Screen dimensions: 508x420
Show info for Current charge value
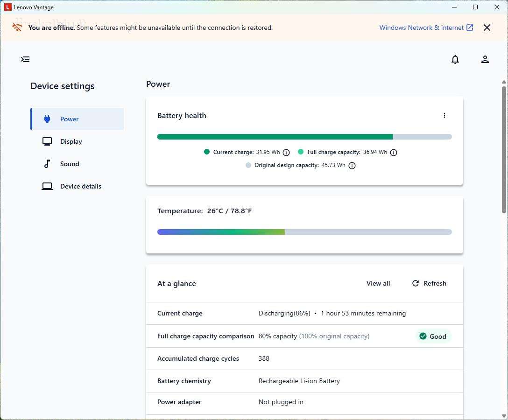point(286,153)
